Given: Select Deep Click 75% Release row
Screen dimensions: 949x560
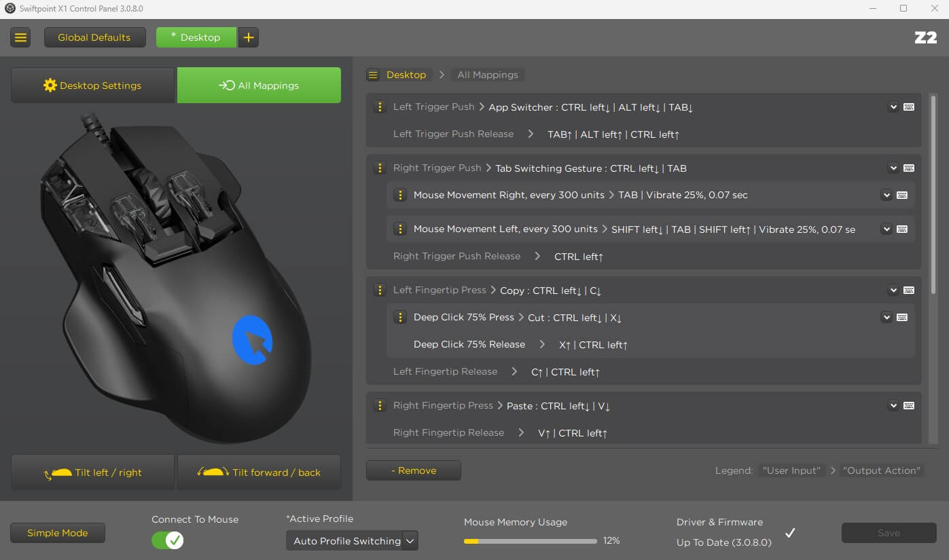Looking at the screenshot, I should click(x=650, y=345).
